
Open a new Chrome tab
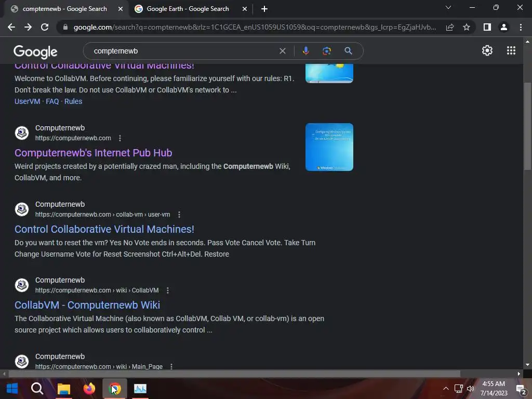[x=264, y=9]
